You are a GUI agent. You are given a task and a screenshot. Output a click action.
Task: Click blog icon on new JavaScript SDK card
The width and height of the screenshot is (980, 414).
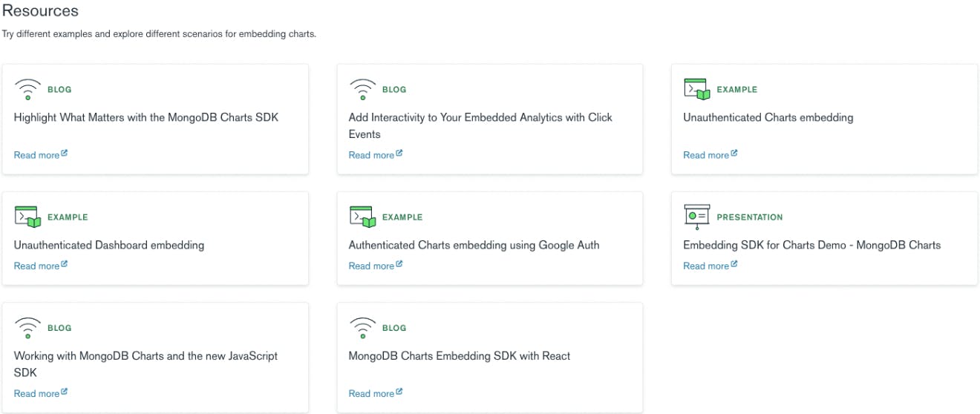pos(27,327)
